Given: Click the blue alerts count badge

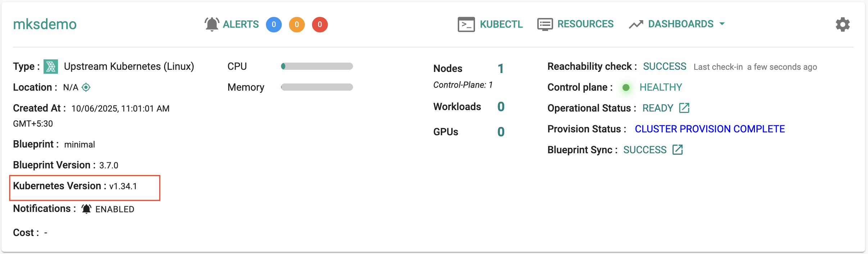Looking at the screenshot, I should click(x=274, y=24).
